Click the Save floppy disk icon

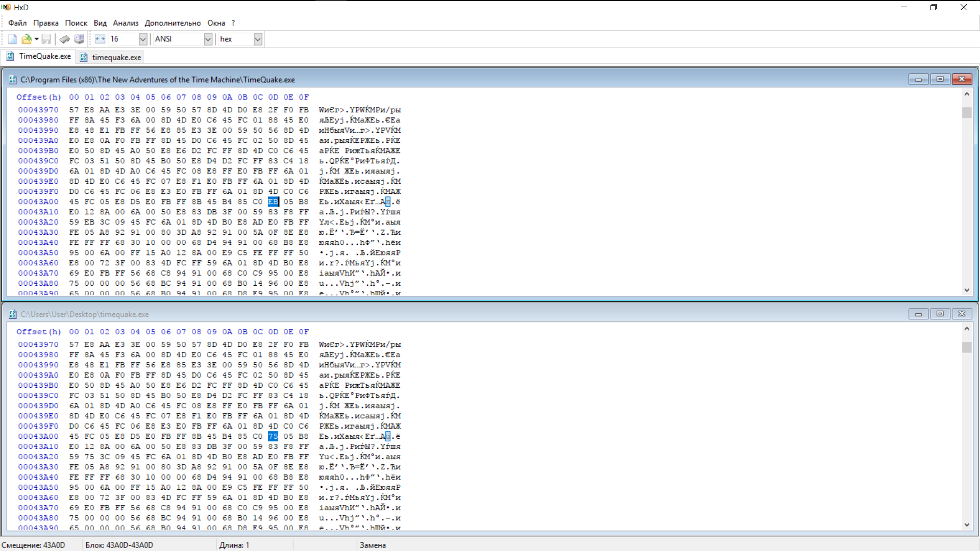pos(46,39)
